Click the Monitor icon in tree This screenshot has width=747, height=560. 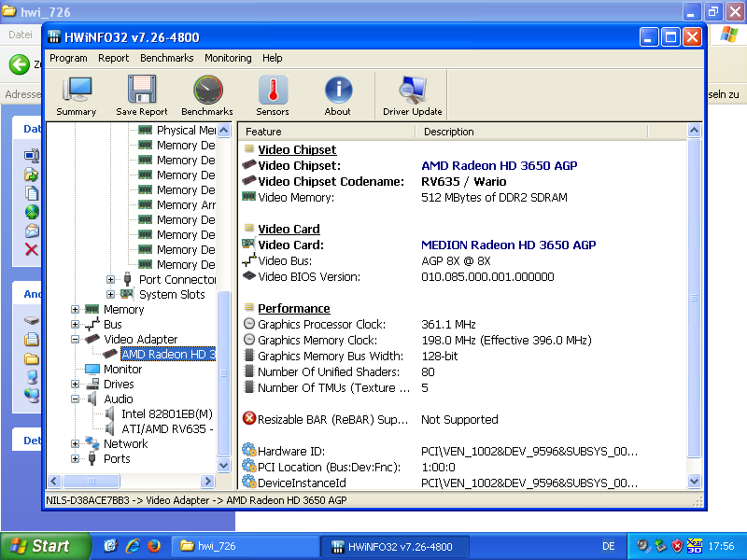click(92, 369)
